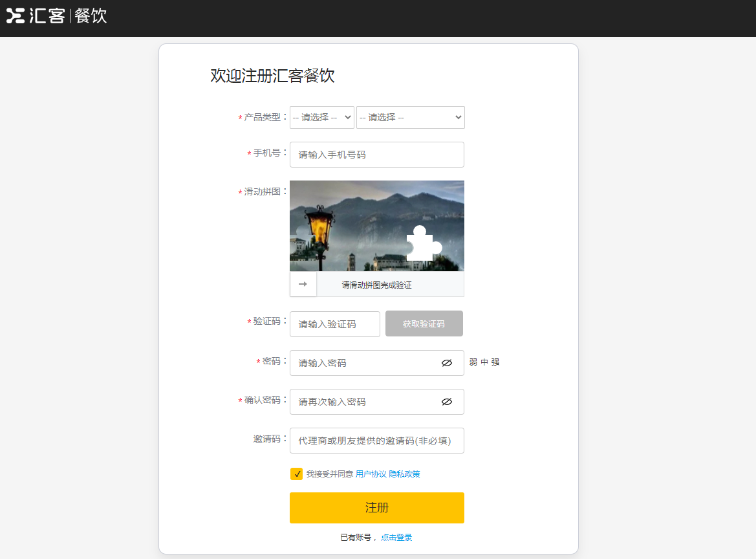Open the first 产品类型 dropdown
This screenshot has height=559, width=756.
coord(321,117)
